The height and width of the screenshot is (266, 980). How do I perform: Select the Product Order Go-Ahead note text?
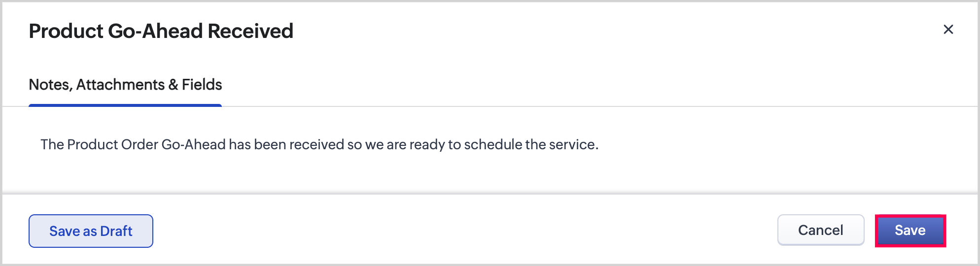tap(319, 144)
